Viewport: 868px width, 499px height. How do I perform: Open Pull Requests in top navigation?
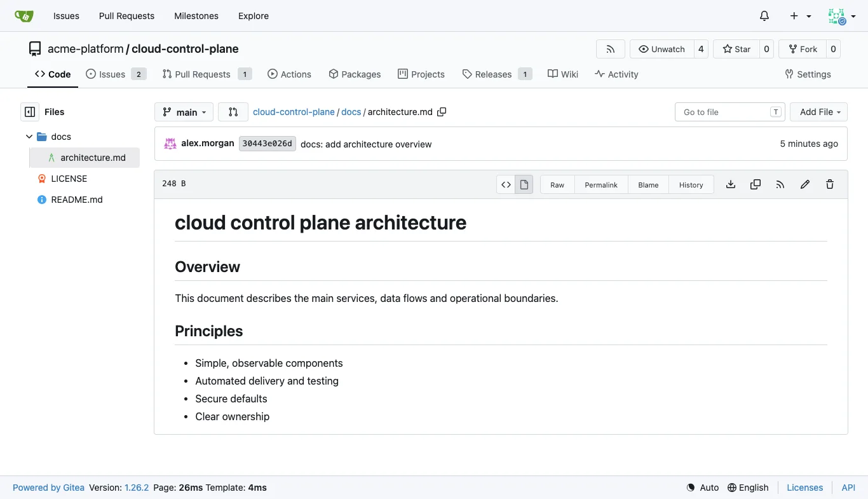coord(126,16)
